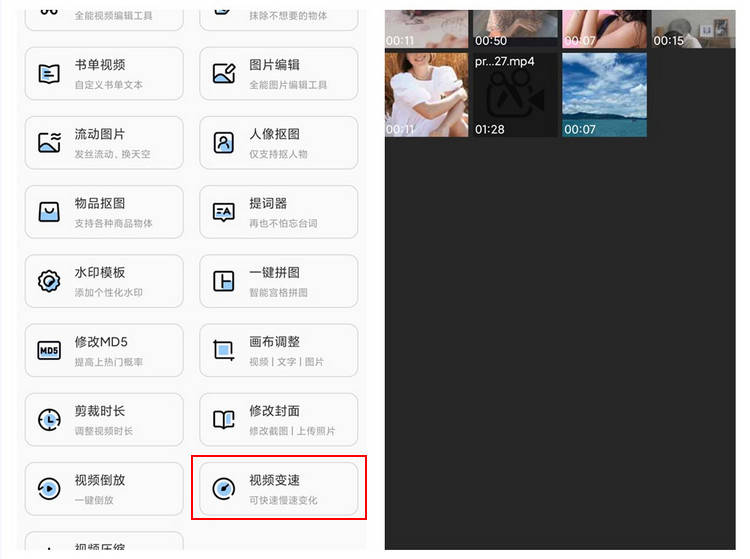
Task: Click subtitle 自定义书单文本
Action: pos(109,85)
